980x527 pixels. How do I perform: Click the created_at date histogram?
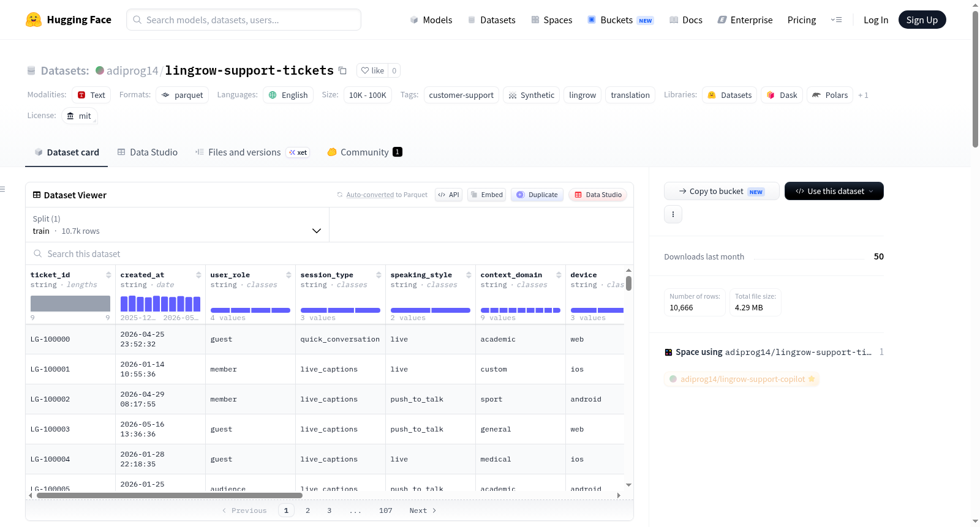[160, 304]
